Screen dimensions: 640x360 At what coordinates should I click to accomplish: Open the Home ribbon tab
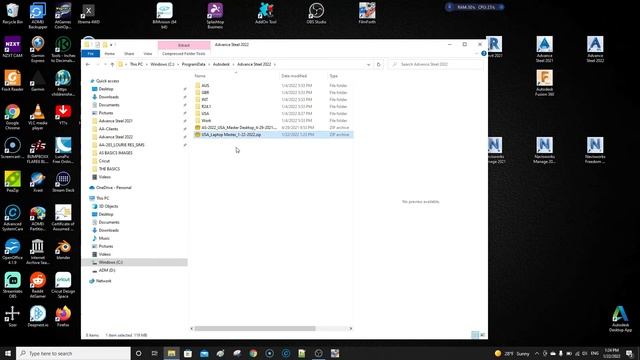tap(109, 53)
